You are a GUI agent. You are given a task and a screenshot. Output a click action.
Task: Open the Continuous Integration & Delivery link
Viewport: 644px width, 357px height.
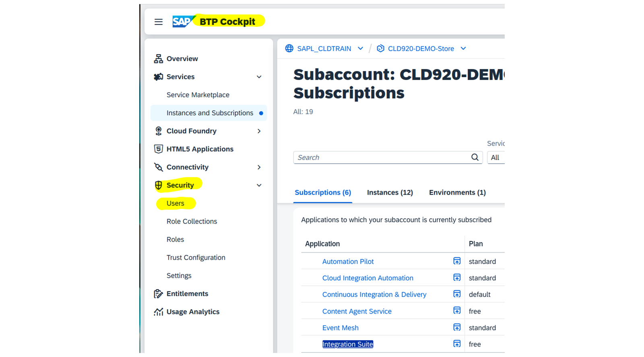click(374, 295)
